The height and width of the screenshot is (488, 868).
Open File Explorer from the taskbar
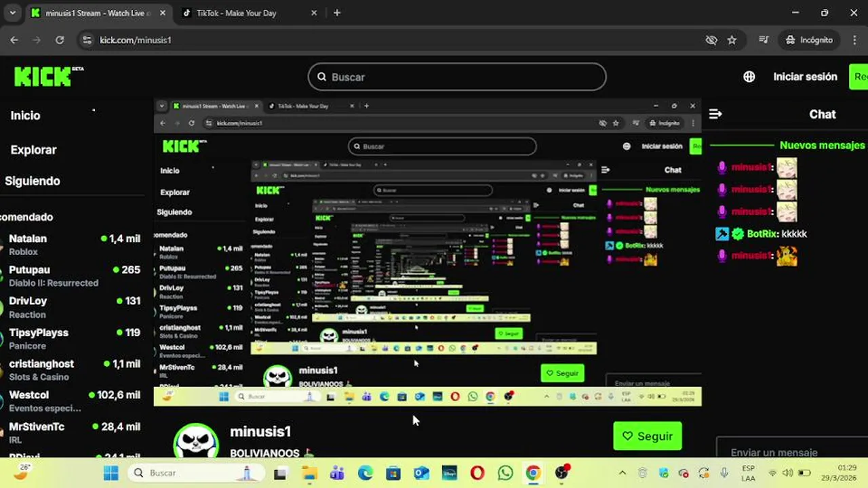coord(309,473)
